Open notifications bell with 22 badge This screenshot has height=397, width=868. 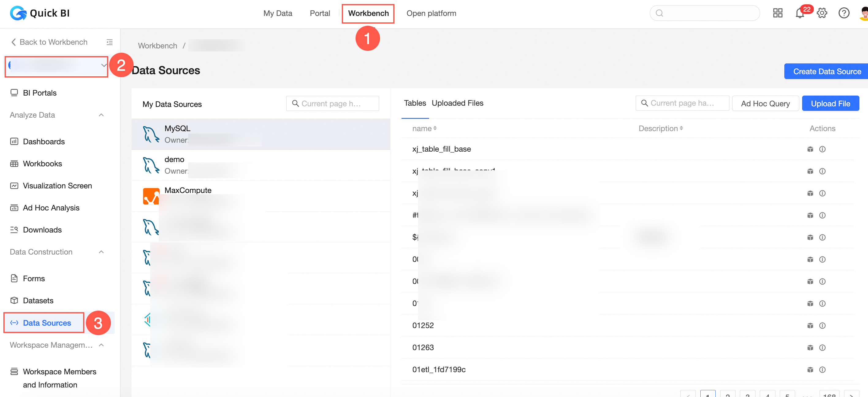(800, 13)
